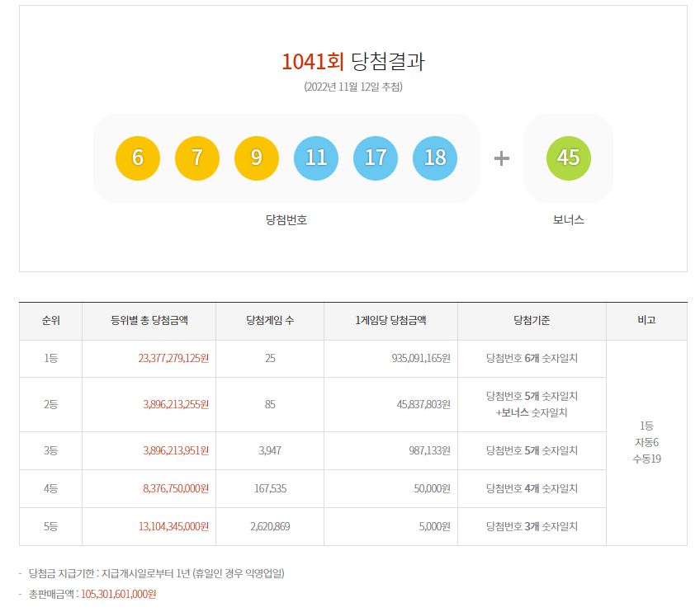The width and height of the screenshot is (700, 612).
Task: Click the 당첨게임 수 column header
Action: coord(270,320)
